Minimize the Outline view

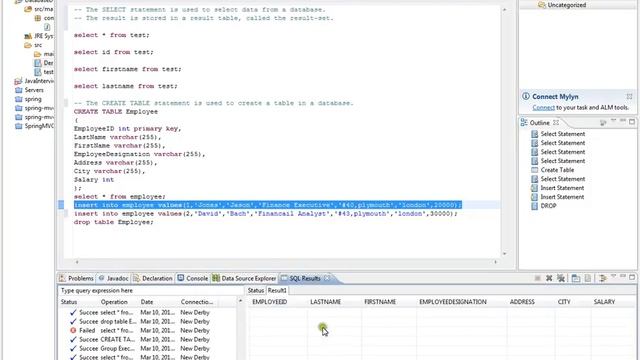622,121
